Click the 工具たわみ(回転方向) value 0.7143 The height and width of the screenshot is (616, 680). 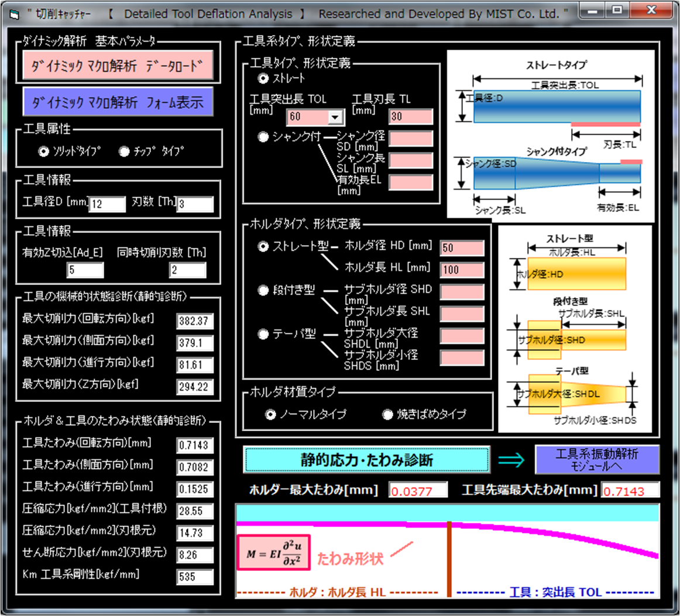[x=195, y=446]
